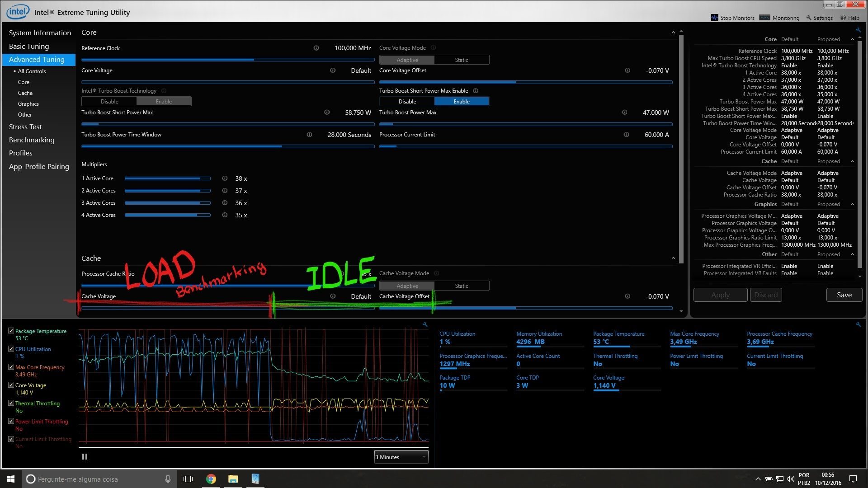Open Stress Test section
Screen dimensions: 868x488
click(x=25, y=127)
